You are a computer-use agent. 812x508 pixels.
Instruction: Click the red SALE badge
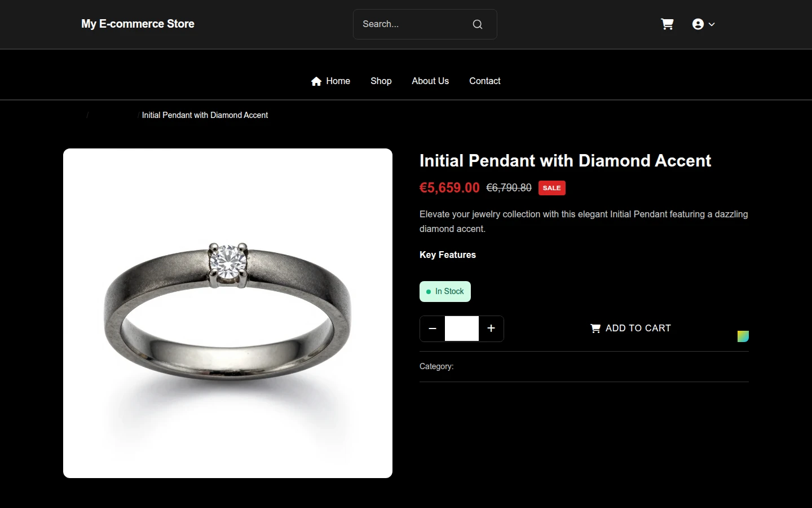point(552,188)
